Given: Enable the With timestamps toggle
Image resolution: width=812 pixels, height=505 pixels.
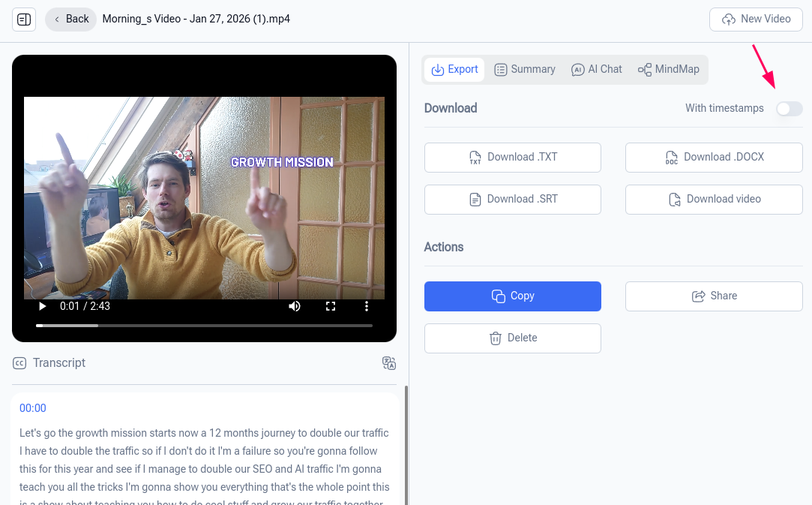Looking at the screenshot, I should pyautogui.click(x=789, y=109).
